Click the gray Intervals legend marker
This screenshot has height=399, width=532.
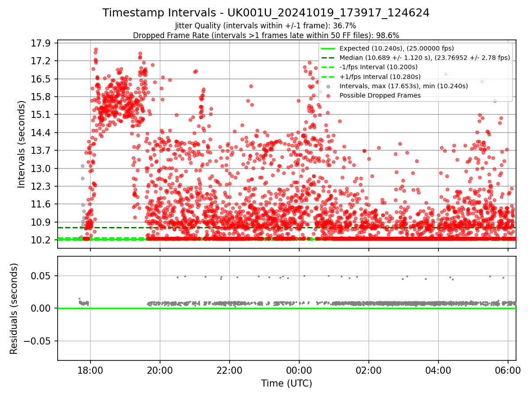(328, 86)
